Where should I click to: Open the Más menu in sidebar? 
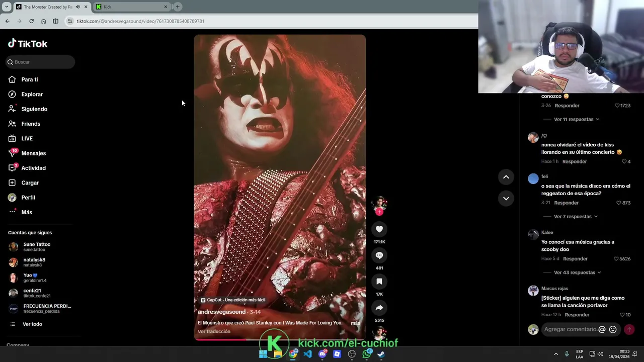[x=27, y=212]
